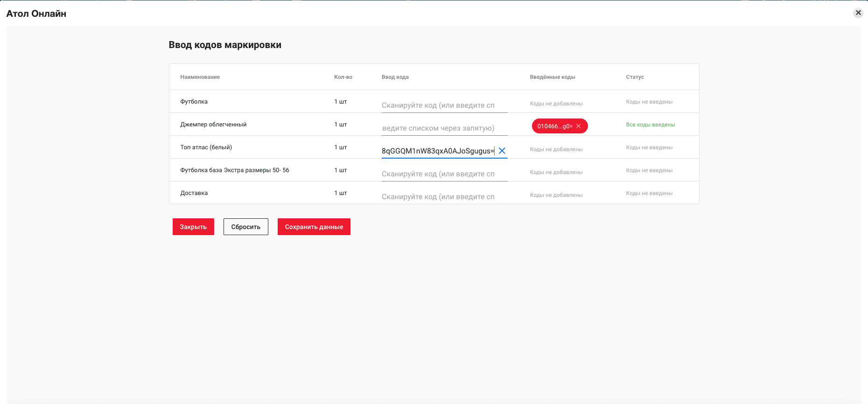Focus code input for Джемпер облегченный row

pos(444,128)
